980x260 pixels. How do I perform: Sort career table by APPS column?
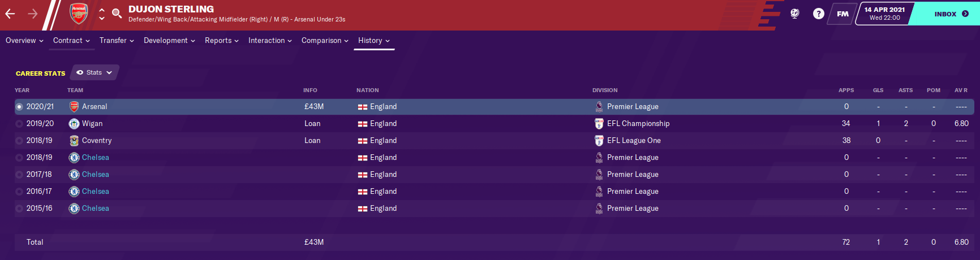pos(846,90)
